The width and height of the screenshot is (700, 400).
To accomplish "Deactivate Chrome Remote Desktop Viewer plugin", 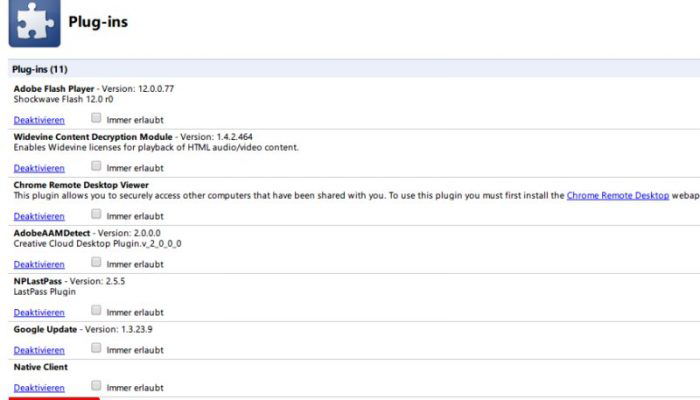I will 39,217.
